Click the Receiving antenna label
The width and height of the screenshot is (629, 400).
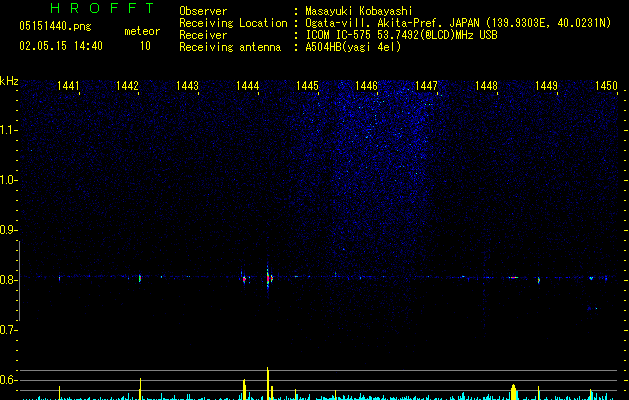230,47
